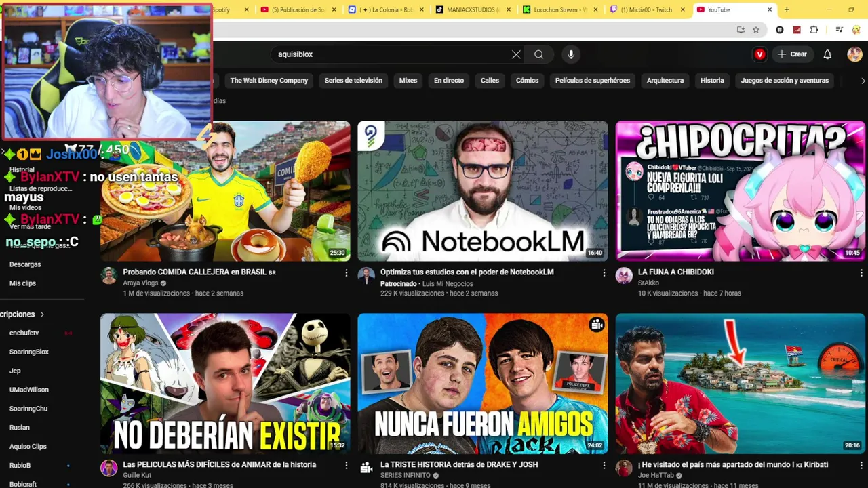Screen dimensions: 868x488
Task: Open the Chrome extensions puzzle icon
Action: click(x=814, y=30)
